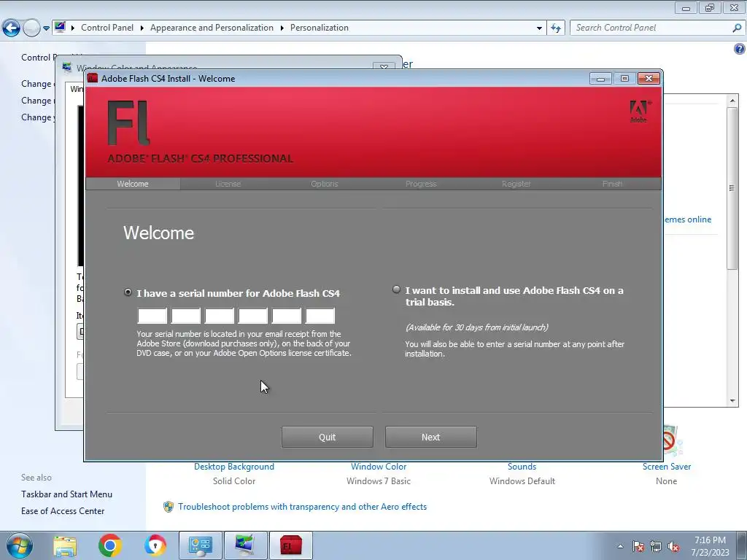The height and width of the screenshot is (560, 747).
Task: Click the Action Center flag tray icon
Action: pos(638,547)
